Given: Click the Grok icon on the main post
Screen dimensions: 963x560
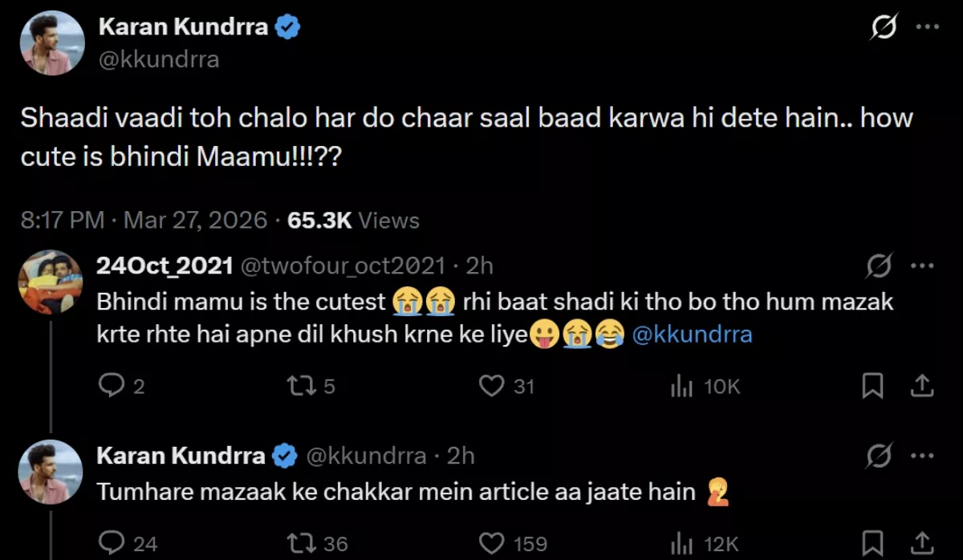Looking at the screenshot, I should point(884,29).
